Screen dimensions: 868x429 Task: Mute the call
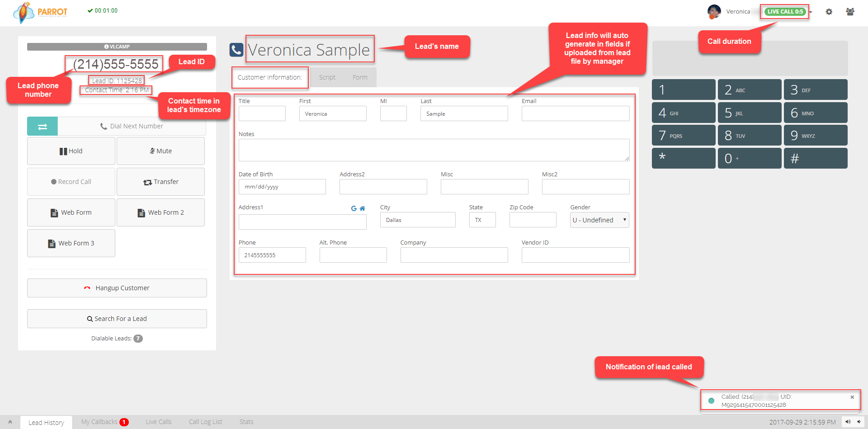coord(160,151)
